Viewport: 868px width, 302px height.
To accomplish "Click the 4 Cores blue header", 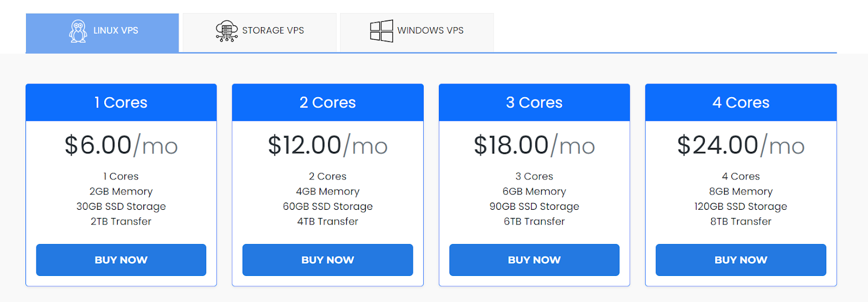I will point(741,102).
